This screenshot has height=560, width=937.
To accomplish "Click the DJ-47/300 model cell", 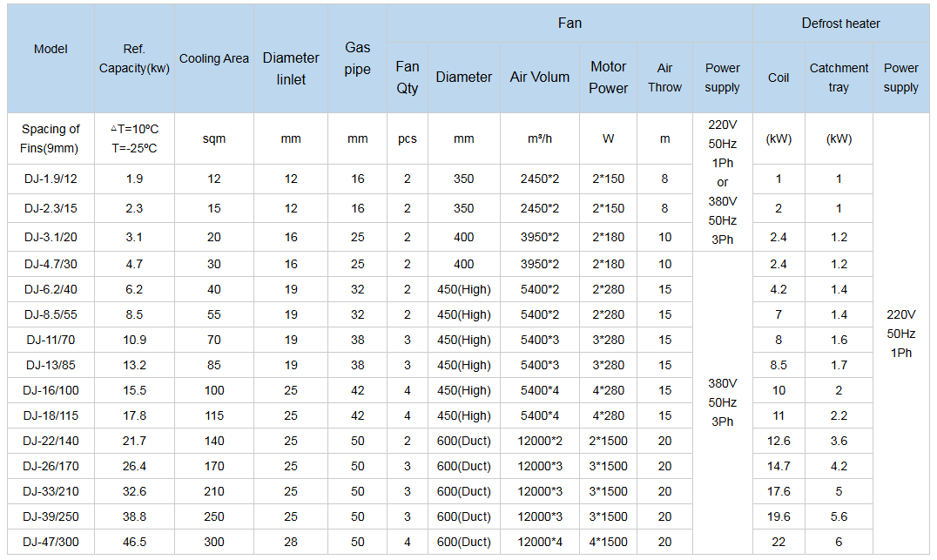I will (x=51, y=542).
